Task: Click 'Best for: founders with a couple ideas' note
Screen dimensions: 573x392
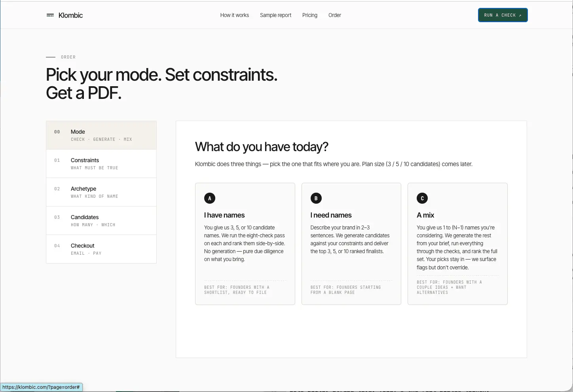Action: pos(450,287)
